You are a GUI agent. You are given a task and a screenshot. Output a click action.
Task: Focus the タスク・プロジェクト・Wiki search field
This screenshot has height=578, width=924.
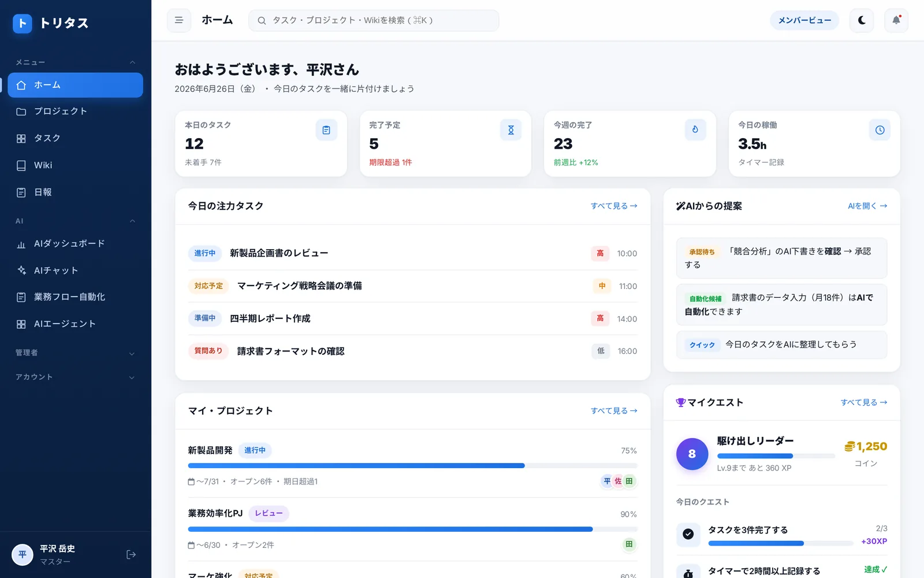click(x=374, y=20)
